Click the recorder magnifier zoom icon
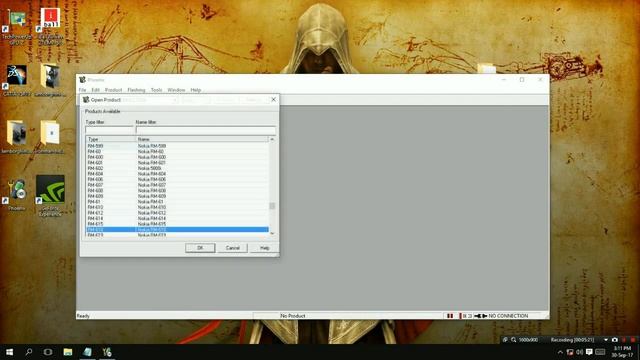The height and width of the screenshot is (360, 640). click(513, 340)
